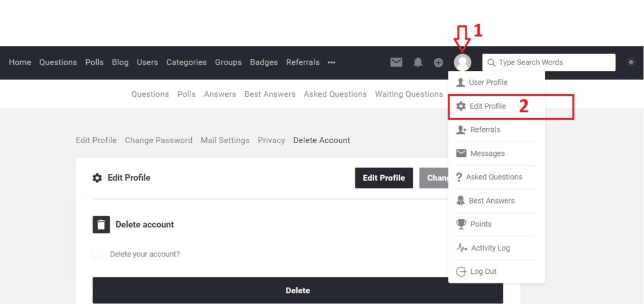Open the messages envelope icon in navbar

(396, 62)
